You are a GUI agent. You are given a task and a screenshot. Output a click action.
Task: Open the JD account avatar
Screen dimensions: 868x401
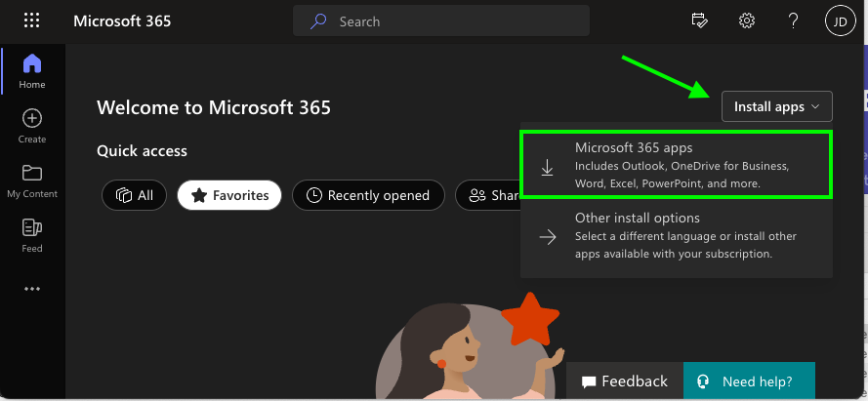point(841,21)
